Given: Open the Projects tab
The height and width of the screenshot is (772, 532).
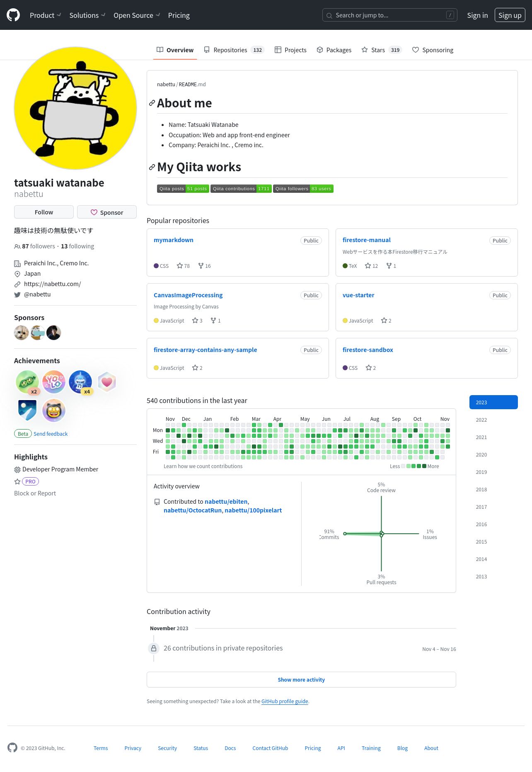Looking at the screenshot, I should coord(290,50).
